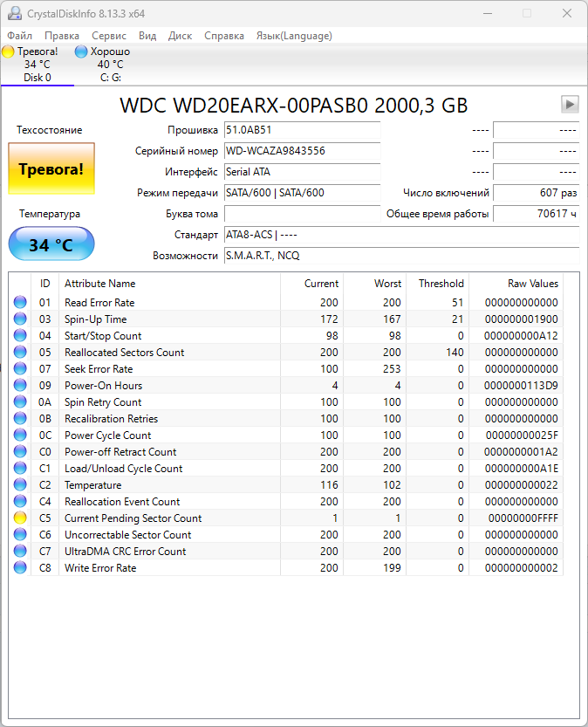Viewport: 588px width, 727px height.
Task: Open the Язык(Language) menu
Action: click(x=294, y=36)
